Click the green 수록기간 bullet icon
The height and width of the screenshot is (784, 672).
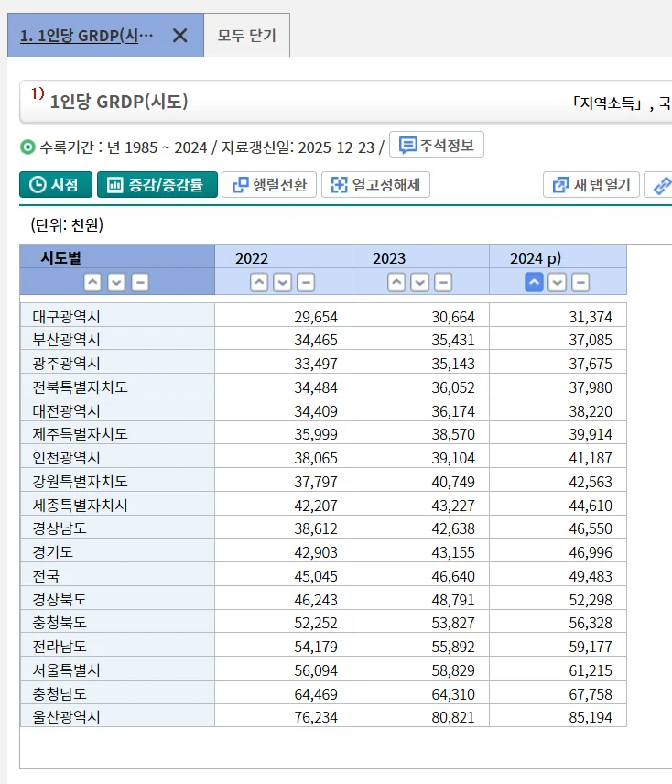(x=27, y=147)
